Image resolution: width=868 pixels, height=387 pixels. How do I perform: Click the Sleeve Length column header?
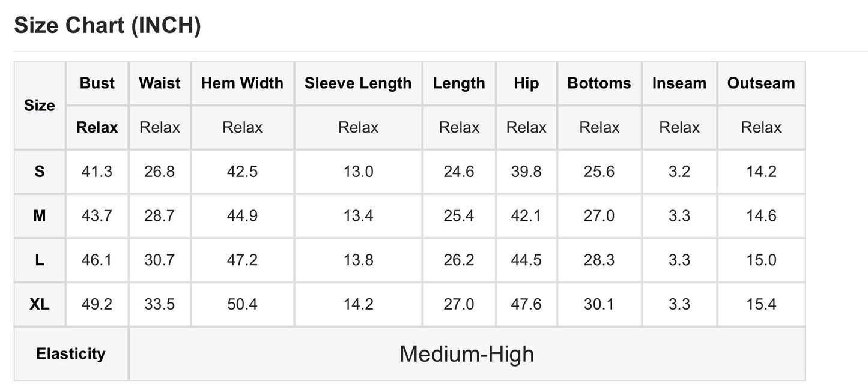click(x=358, y=83)
